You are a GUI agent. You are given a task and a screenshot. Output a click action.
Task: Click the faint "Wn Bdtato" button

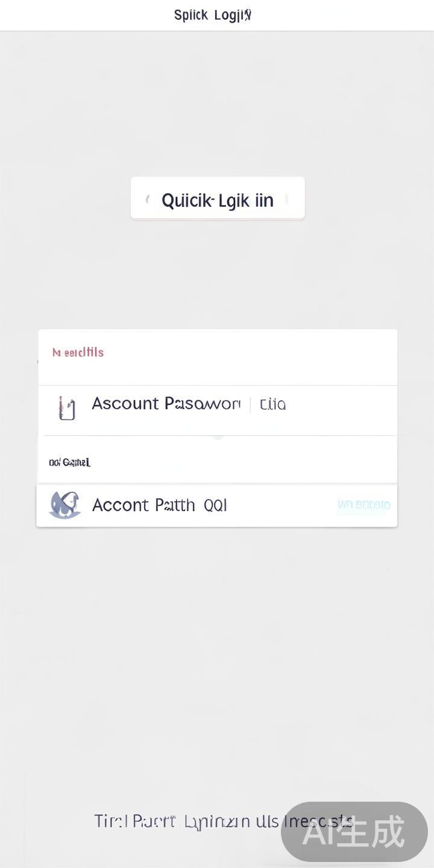(363, 505)
